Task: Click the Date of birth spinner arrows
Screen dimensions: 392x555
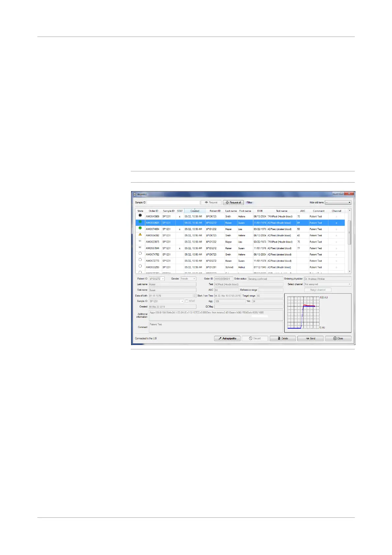Action: click(x=194, y=296)
